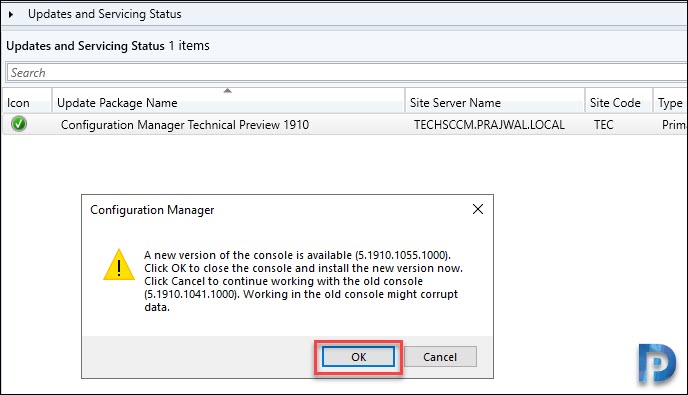Click the Updates and Servicing Status 1 items heading

[108, 46]
